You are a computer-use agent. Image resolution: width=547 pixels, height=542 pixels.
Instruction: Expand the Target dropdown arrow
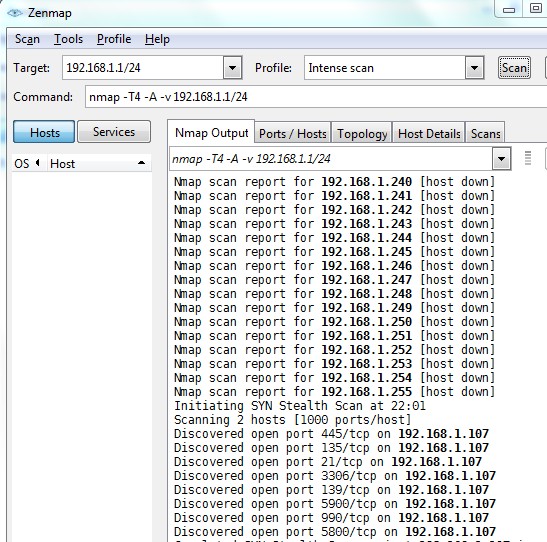(x=233, y=68)
